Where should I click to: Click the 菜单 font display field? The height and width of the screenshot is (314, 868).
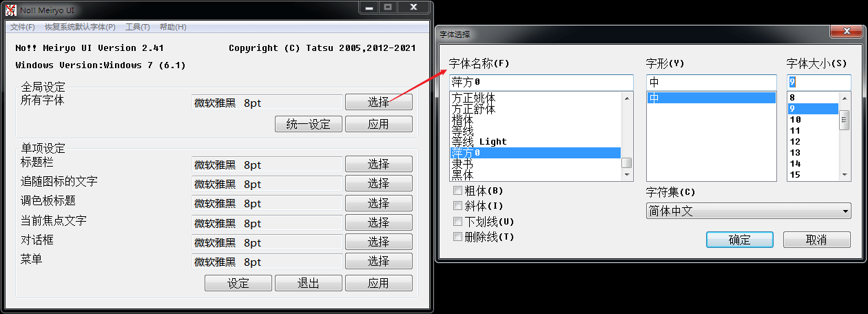pos(267,262)
